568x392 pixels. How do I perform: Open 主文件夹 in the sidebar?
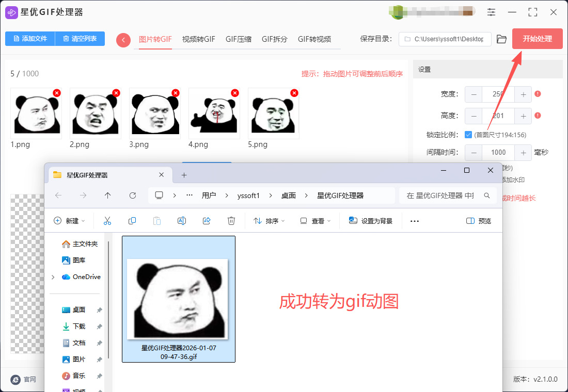pyautogui.click(x=80, y=244)
